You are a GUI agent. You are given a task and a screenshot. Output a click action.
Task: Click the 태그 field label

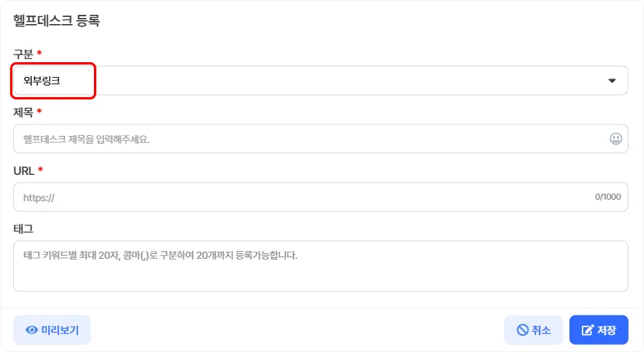pos(23,228)
